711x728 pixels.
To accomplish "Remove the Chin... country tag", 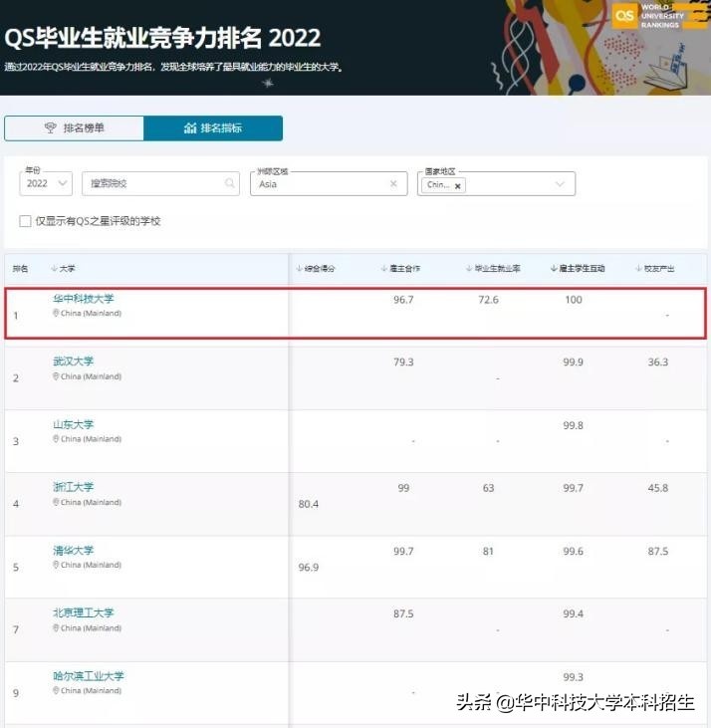I will pyautogui.click(x=458, y=185).
